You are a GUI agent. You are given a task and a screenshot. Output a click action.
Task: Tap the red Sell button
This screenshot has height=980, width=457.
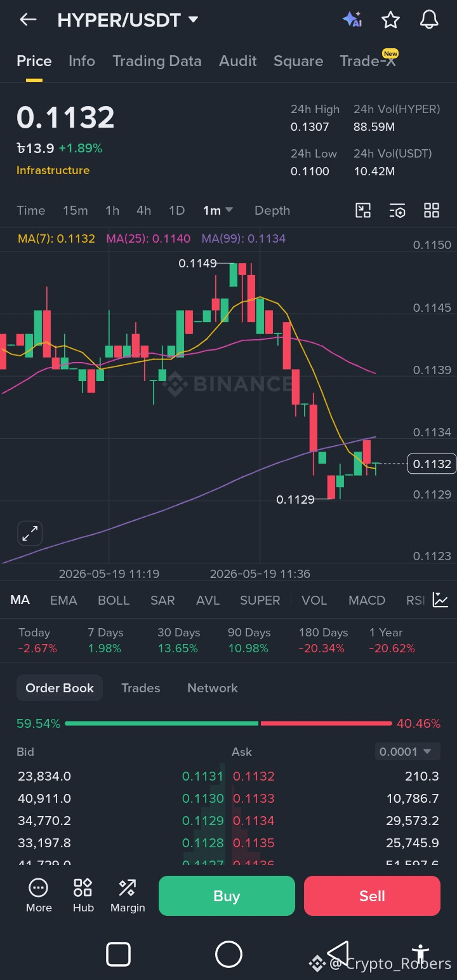coord(372,896)
